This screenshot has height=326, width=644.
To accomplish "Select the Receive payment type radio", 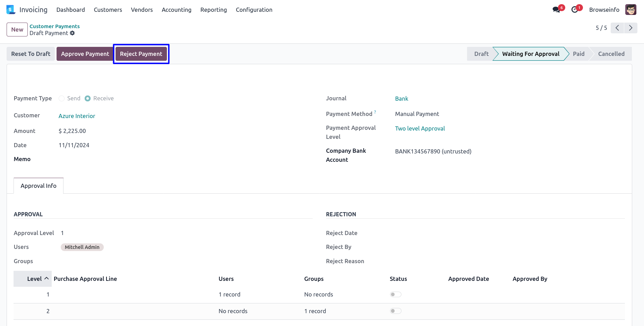I will coord(88,98).
